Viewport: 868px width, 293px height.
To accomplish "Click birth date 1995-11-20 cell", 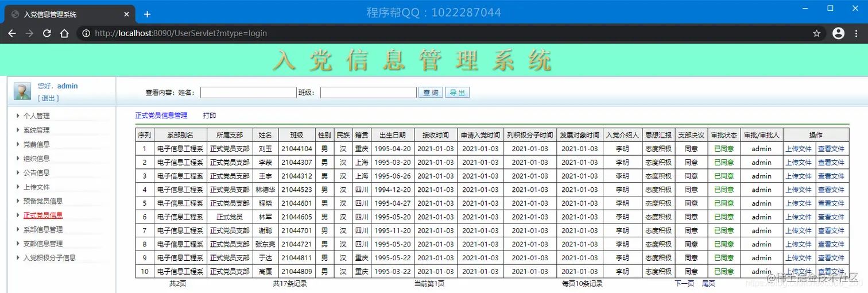I will click(x=393, y=230).
